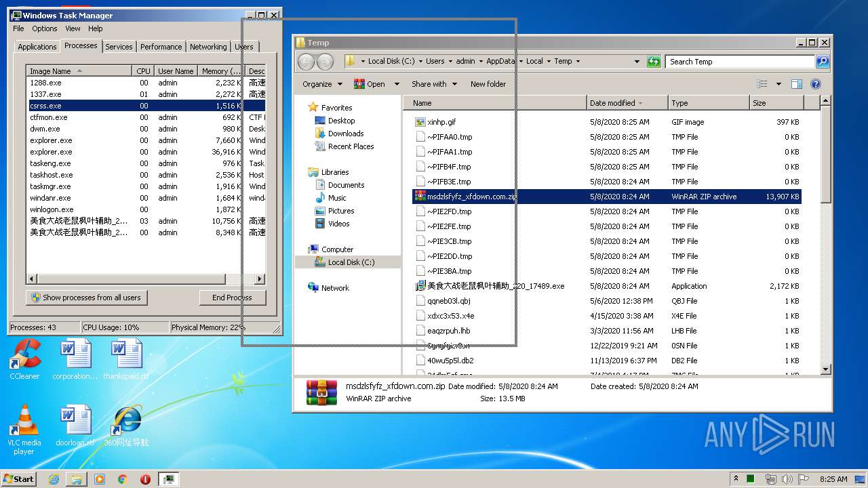Screen dimensions: 868x488
Task: Click network tray icon
Action: [770, 479]
